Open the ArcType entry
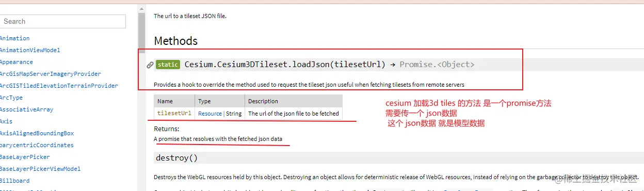 point(11,98)
